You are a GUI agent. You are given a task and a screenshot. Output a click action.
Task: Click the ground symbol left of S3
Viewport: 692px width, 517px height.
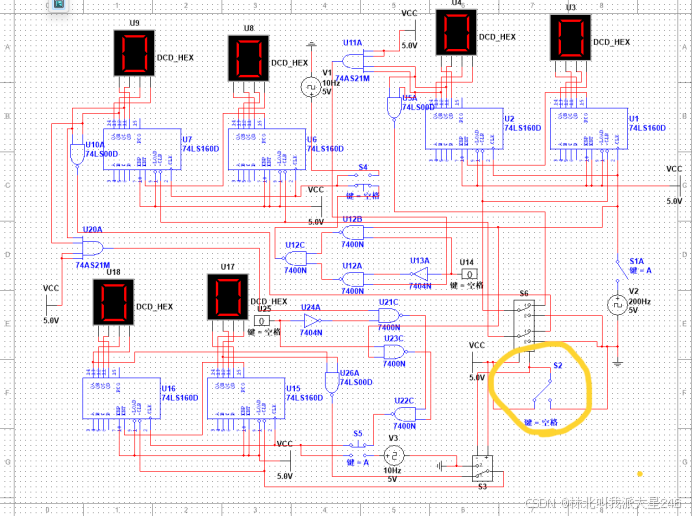point(441,465)
